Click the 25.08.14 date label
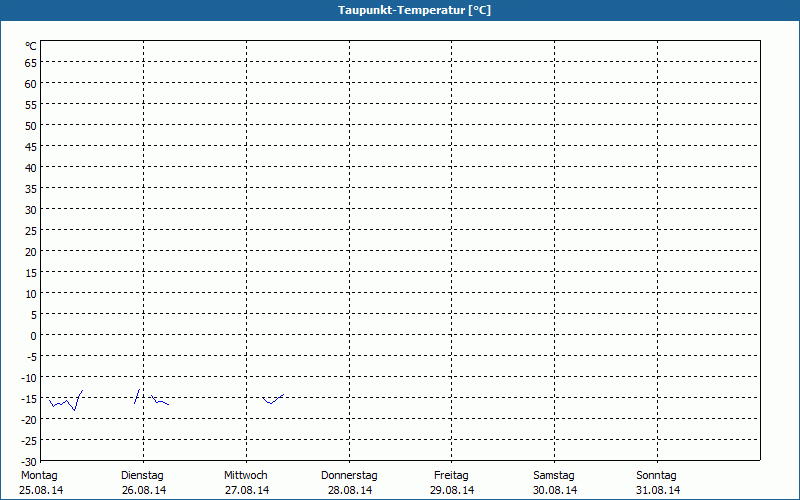The height and width of the screenshot is (500, 800). (x=41, y=490)
